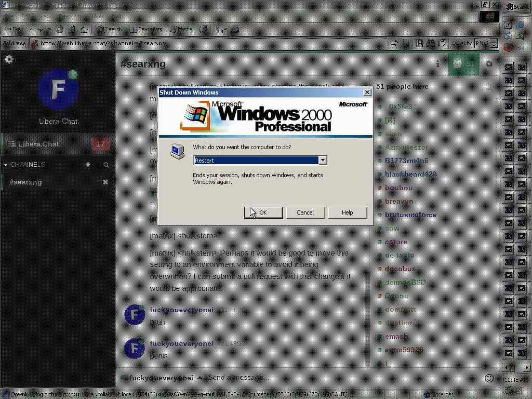
Task: Open the Favorites menu in Internet Explorer
Action: 70,16
